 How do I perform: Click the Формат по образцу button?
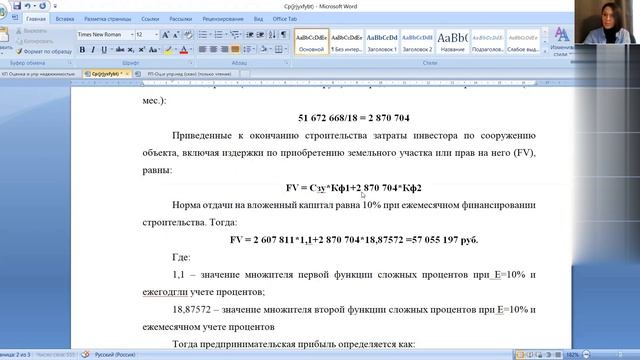point(44,51)
